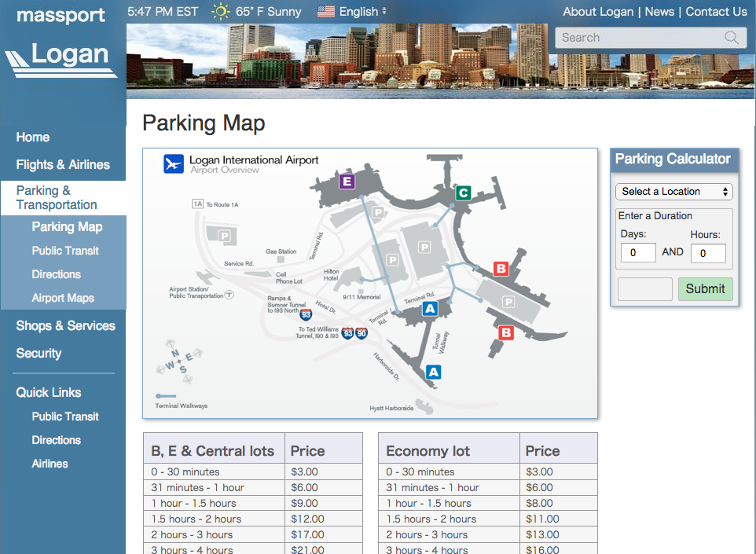Open Flights & Airlines menu item
Screen dimensions: 756x554
pyautogui.click(x=63, y=164)
